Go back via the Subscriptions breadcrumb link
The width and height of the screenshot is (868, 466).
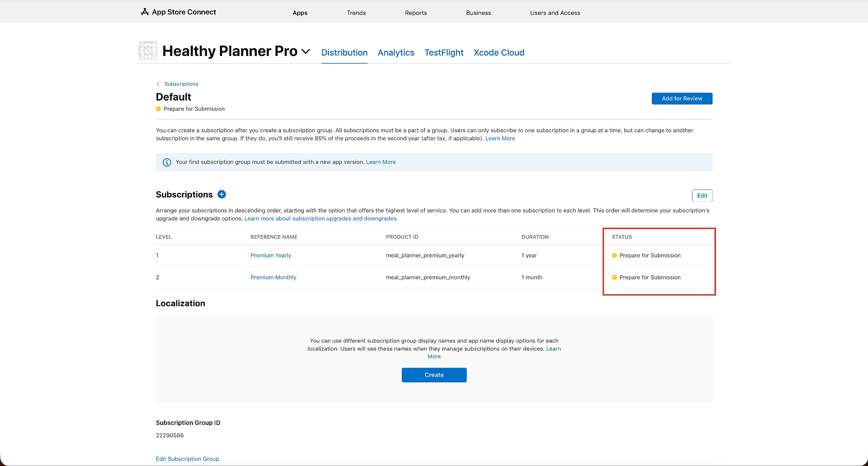181,84
